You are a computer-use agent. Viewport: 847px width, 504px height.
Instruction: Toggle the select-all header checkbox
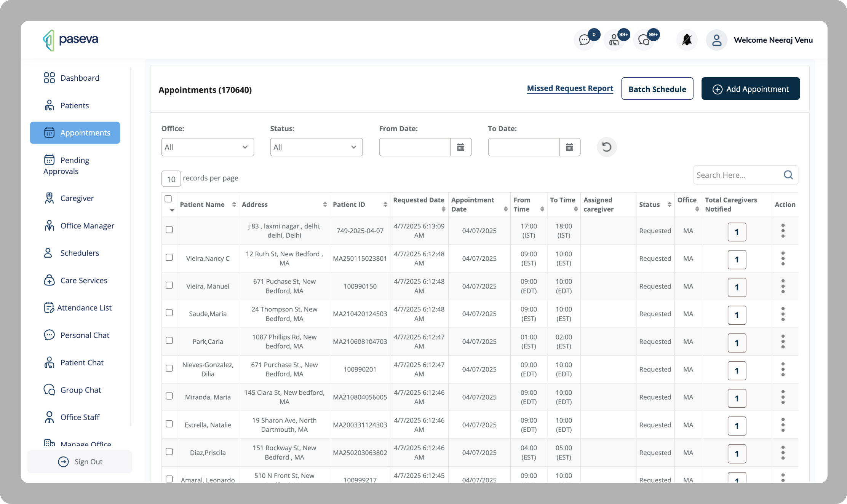click(168, 199)
